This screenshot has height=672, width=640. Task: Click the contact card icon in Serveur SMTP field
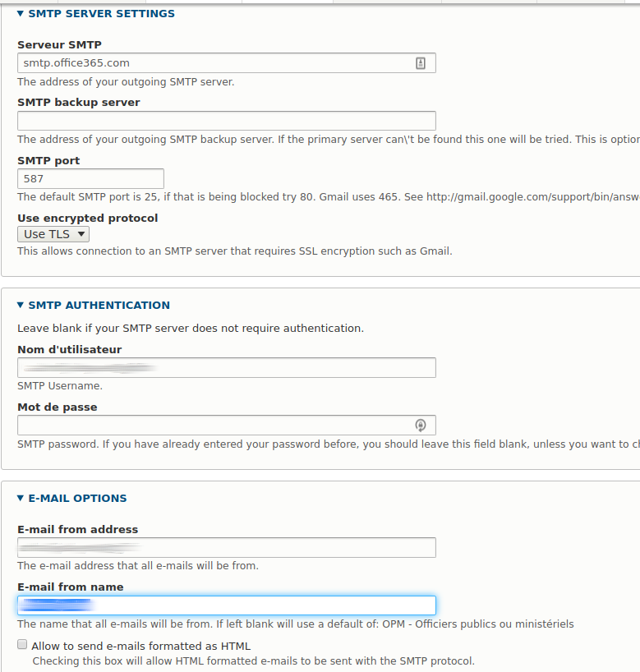pos(421,63)
